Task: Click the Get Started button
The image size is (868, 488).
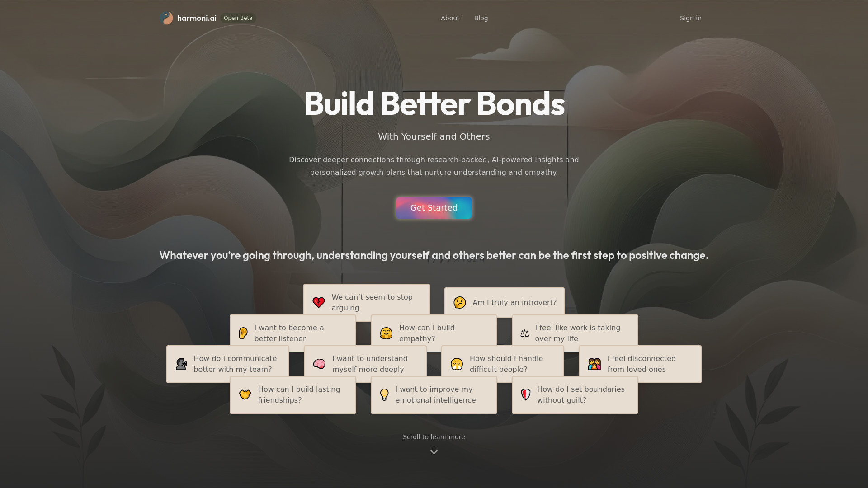Action: pos(434,207)
